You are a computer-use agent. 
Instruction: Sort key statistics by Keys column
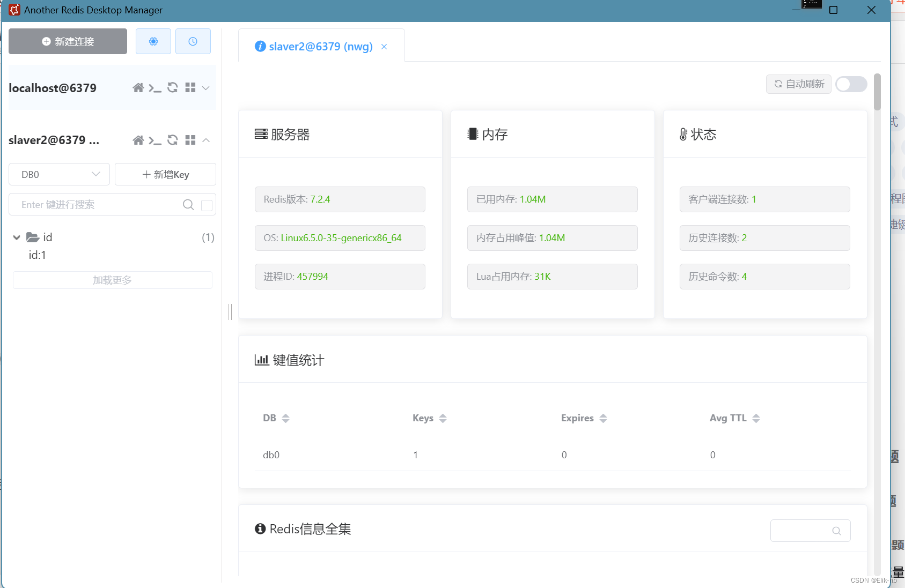click(443, 418)
